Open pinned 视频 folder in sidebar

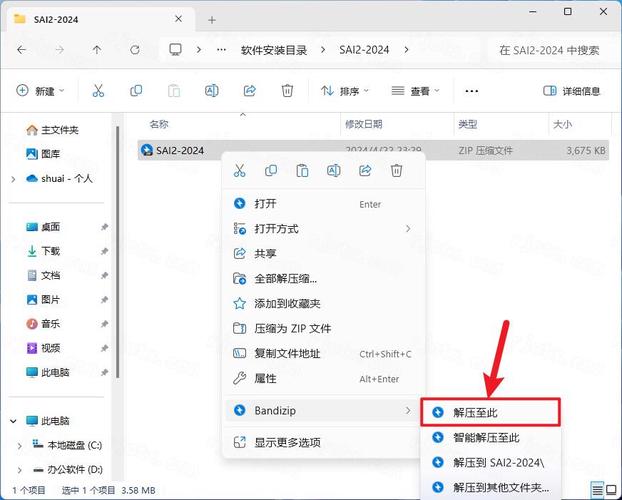click(x=43, y=348)
